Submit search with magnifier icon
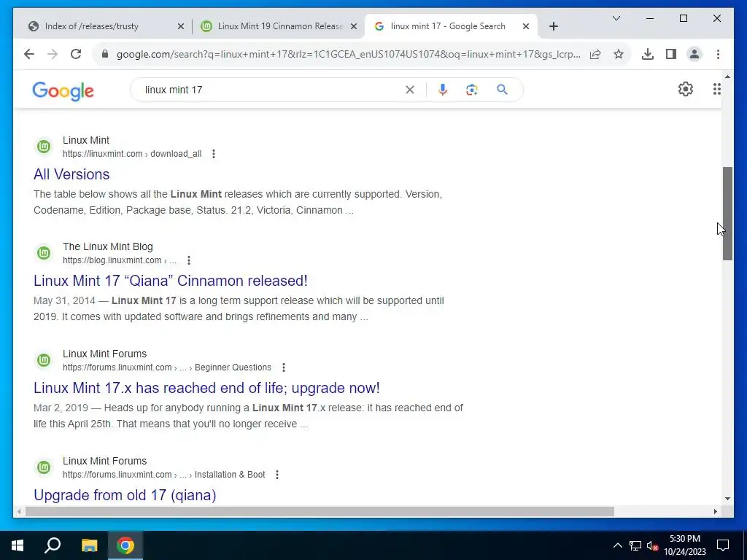This screenshot has width=747, height=560. pos(502,90)
